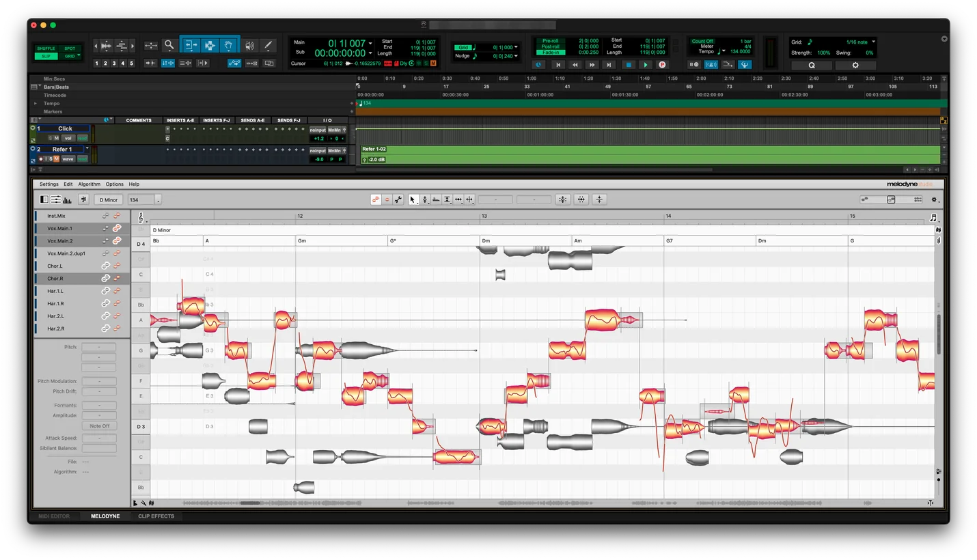Select the Selector tool in Pro Tools
Image resolution: width=977 pixels, height=560 pixels.
pyautogui.click(x=210, y=45)
